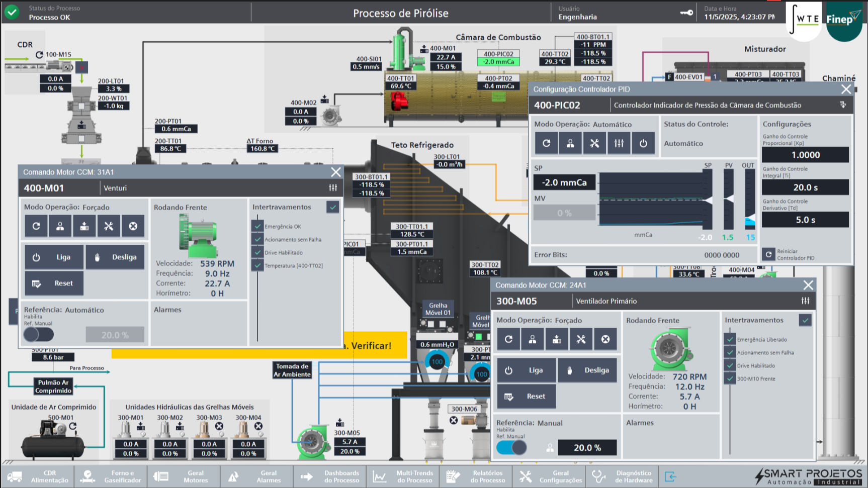Select forced mode icon in 300-M05 panel
868x488 pixels.
click(557, 339)
